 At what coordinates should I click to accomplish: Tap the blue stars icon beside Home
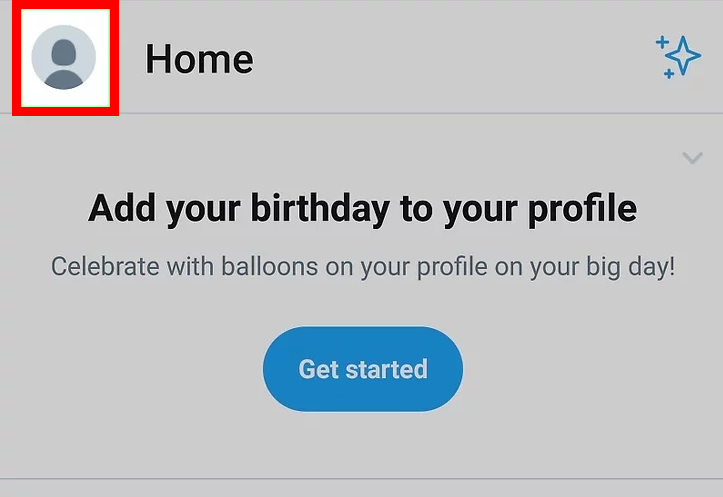(x=678, y=57)
